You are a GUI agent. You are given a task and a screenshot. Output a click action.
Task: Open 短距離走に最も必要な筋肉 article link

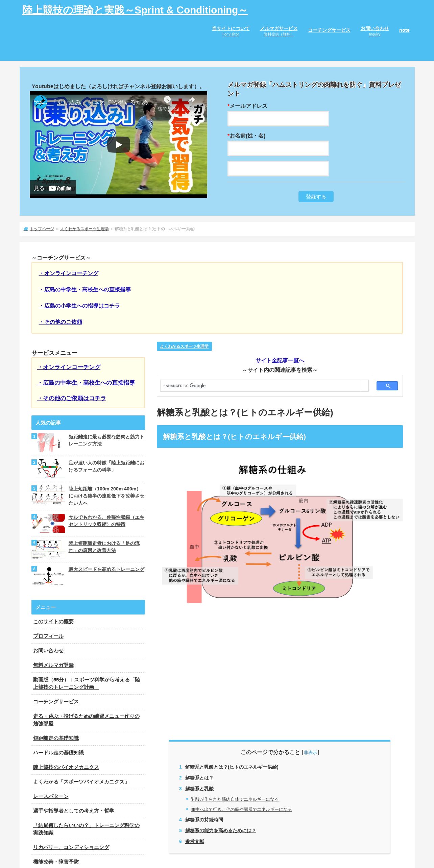click(x=106, y=440)
